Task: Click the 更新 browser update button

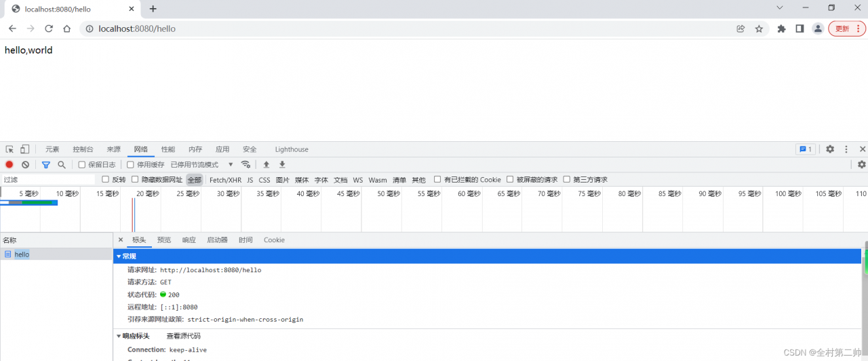Action: 848,28
